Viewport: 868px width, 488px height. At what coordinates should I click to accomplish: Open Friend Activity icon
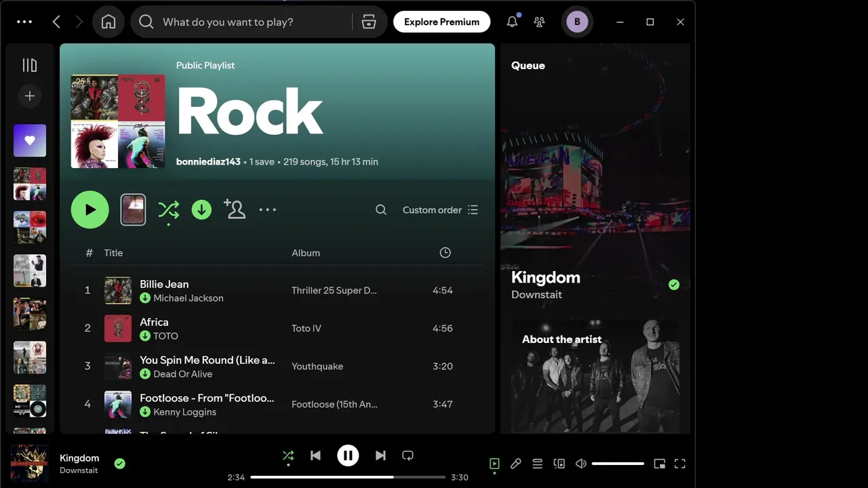point(539,22)
